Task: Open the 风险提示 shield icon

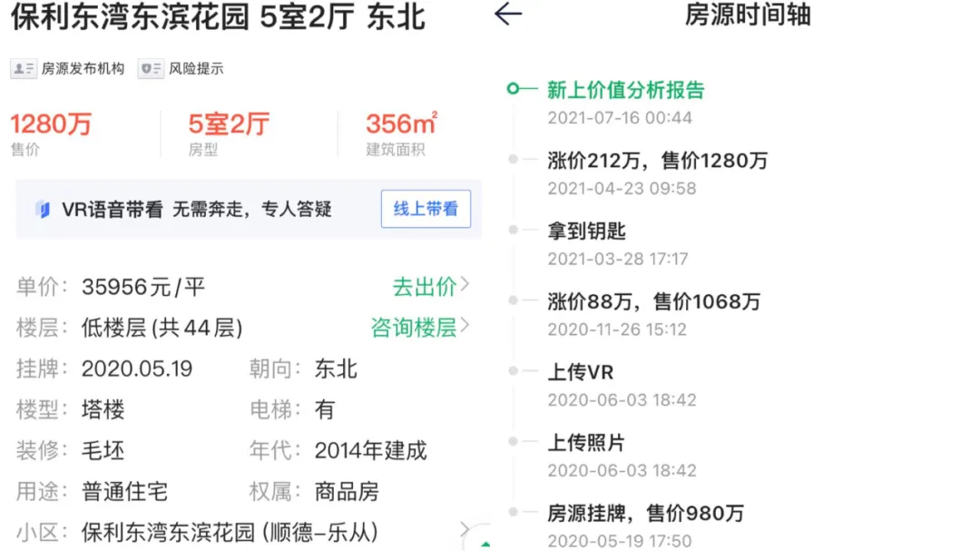Action: 151,69
